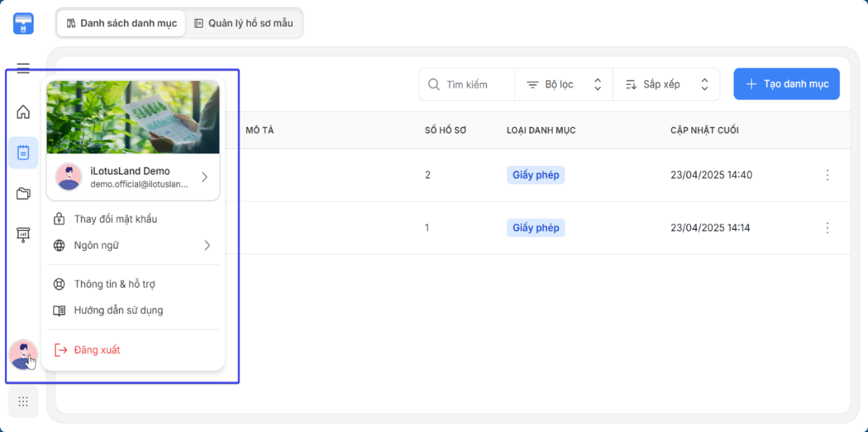
Task: Open the Bộ lọc dropdown arrows
Action: [x=597, y=84]
